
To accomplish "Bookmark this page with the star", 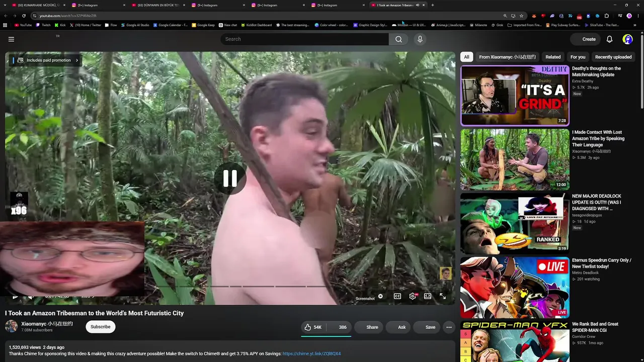I will pos(521,16).
